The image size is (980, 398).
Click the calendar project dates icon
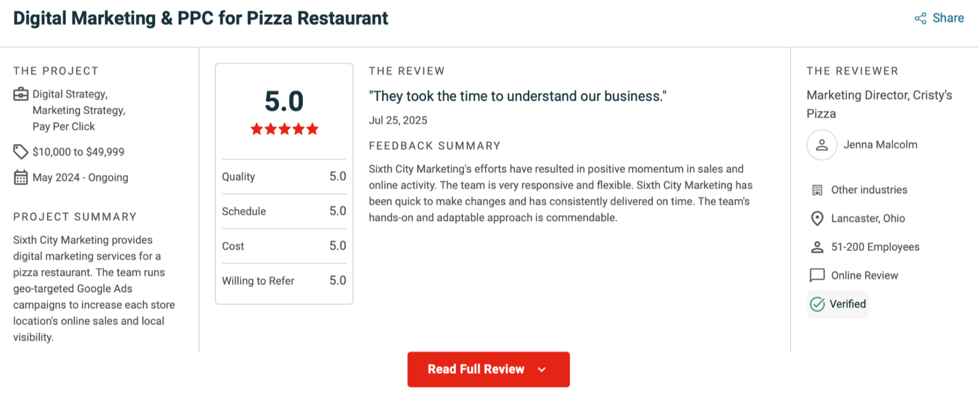point(21,178)
